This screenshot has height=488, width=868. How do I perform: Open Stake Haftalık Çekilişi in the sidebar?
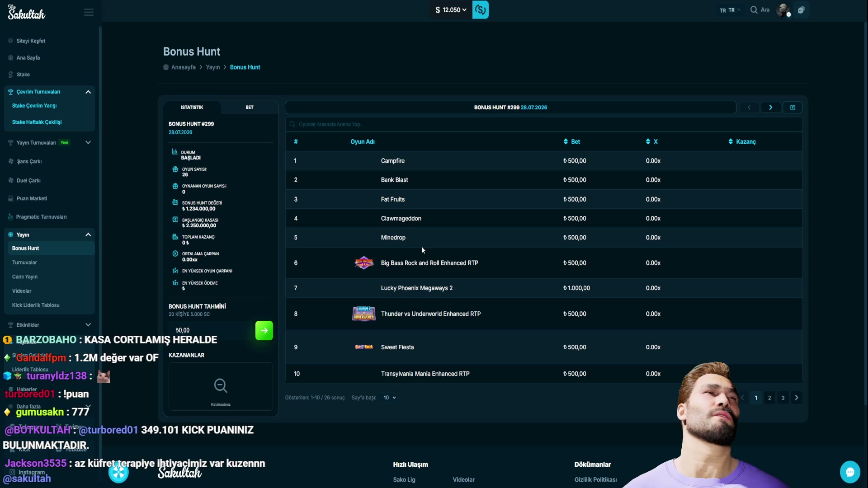(37, 122)
